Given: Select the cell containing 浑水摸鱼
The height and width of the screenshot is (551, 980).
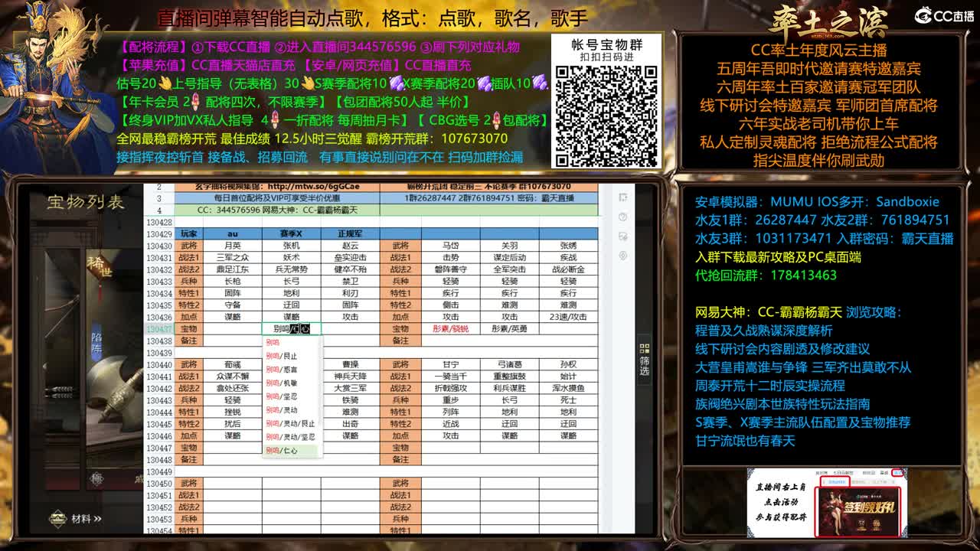Looking at the screenshot, I should [x=568, y=388].
